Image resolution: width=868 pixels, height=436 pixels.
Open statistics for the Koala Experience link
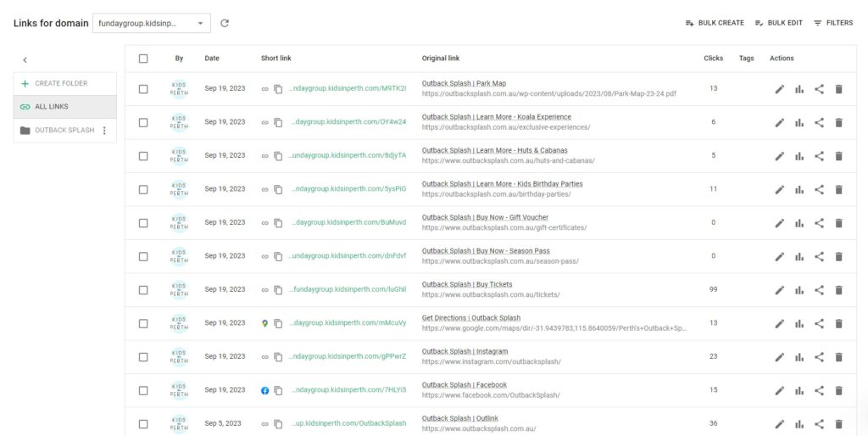tap(799, 122)
